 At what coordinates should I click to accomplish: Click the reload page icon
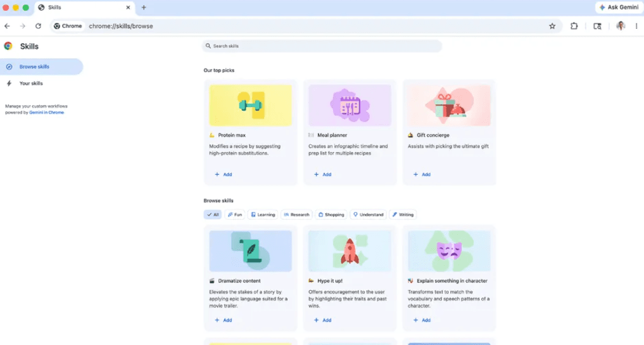click(x=38, y=26)
